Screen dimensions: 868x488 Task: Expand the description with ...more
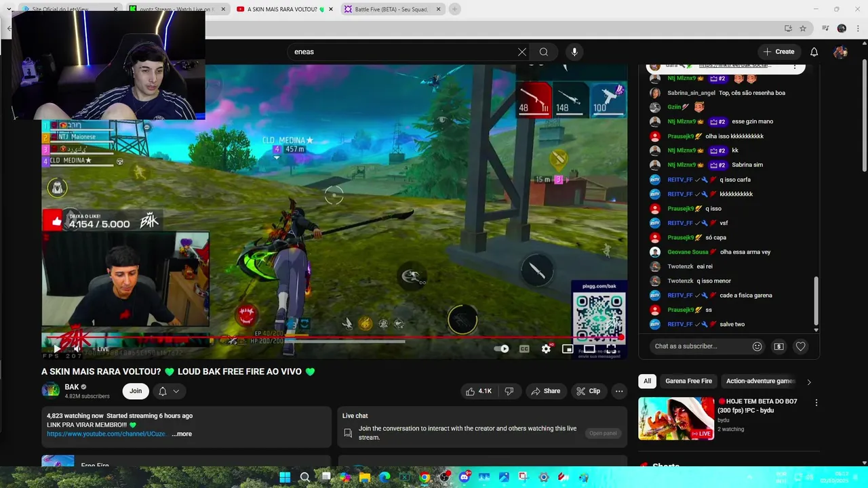pos(182,434)
